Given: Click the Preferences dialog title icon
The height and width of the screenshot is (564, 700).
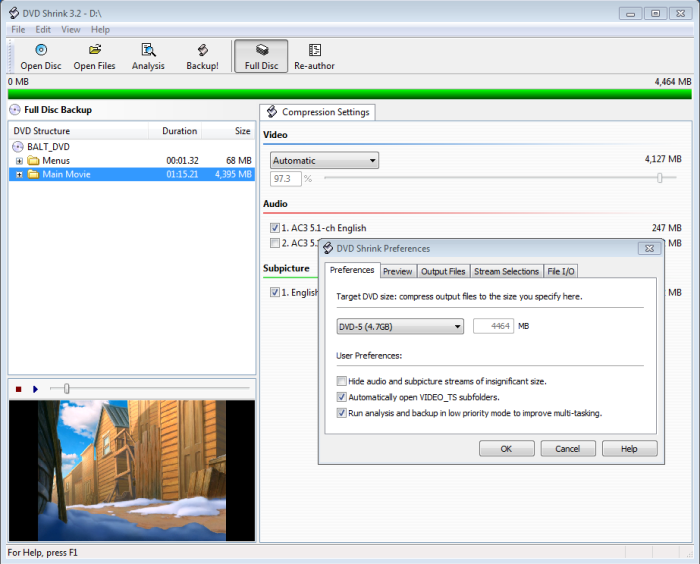Looking at the screenshot, I should pos(328,248).
